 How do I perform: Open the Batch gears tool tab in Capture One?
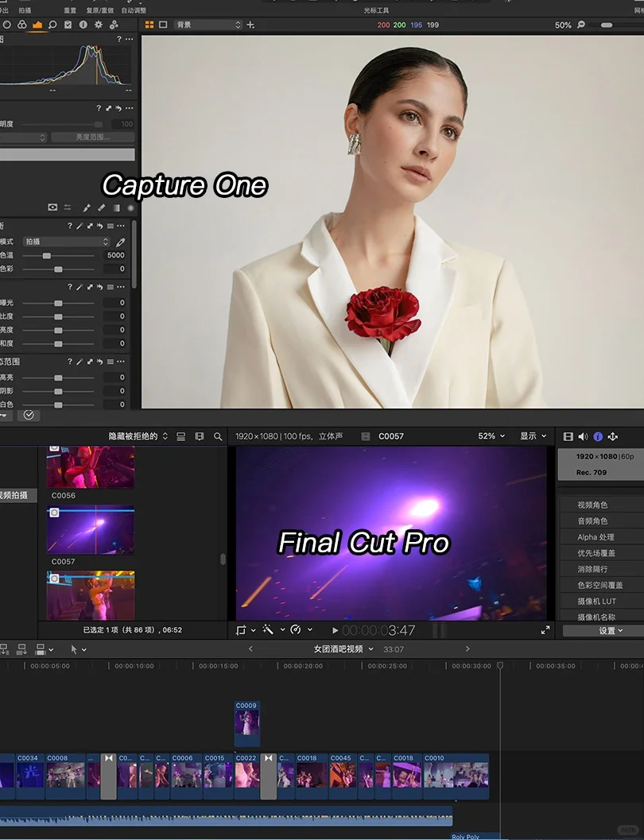(x=114, y=25)
